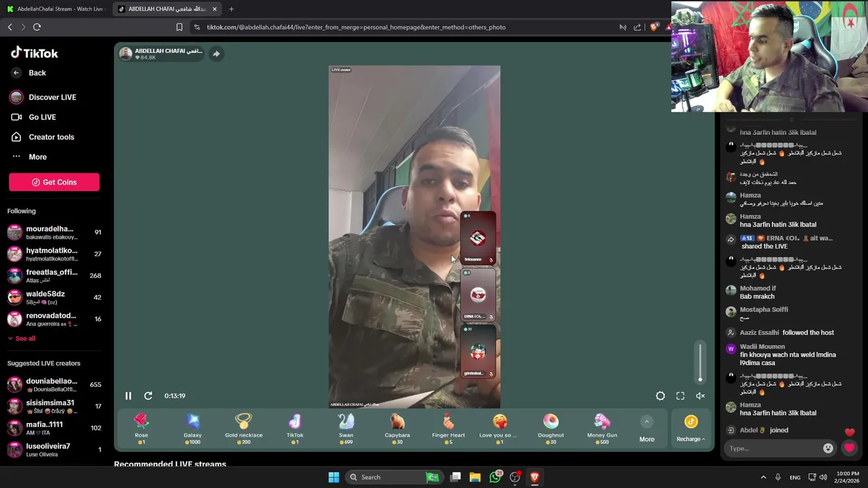
Task: Show hidden system tray icons
Action: point(763,477)
